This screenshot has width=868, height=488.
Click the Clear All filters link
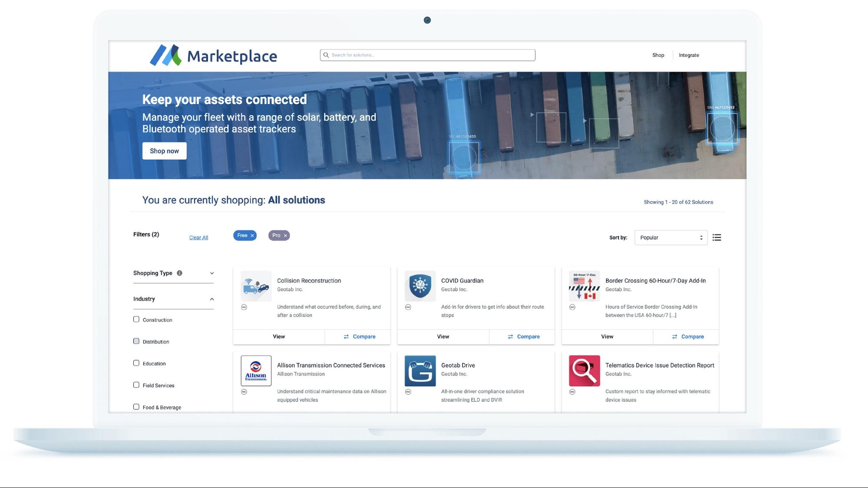[x=198, y=237]
